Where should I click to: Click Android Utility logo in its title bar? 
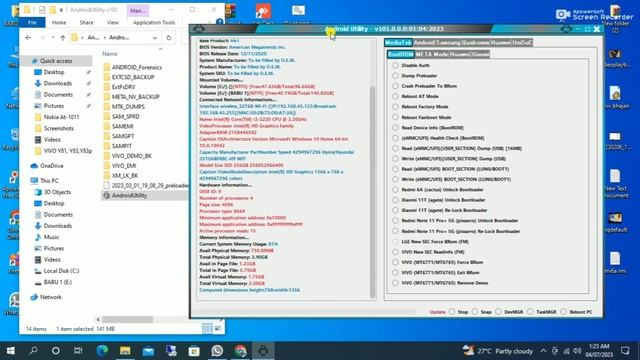pos(199,29)
